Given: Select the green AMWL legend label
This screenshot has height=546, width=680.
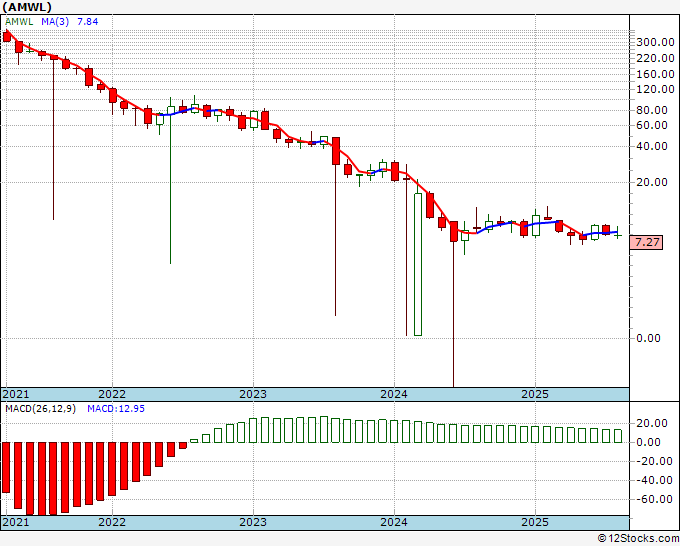Looking at the screenshot, I should click(x=19, y=22).
